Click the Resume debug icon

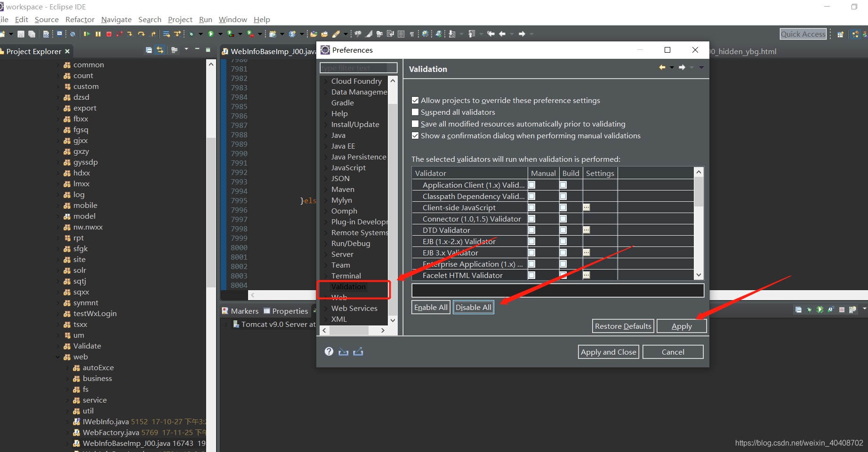(87, 34)
